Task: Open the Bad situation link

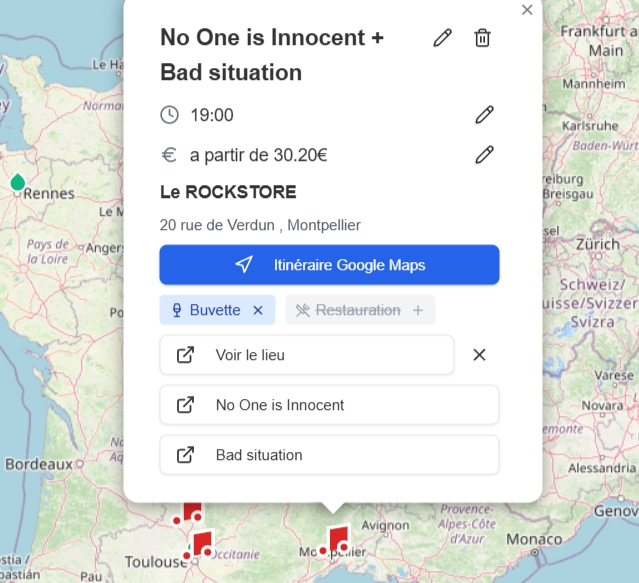Action: [329, 455]
